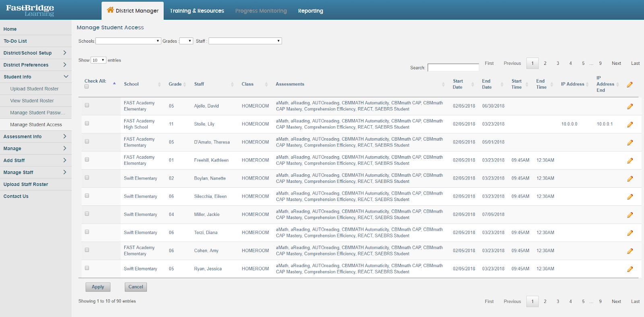The width and height of the screenshot is (644, 317).
Task: Sort by the Staff column arrows
Action: tap(232, 84)
